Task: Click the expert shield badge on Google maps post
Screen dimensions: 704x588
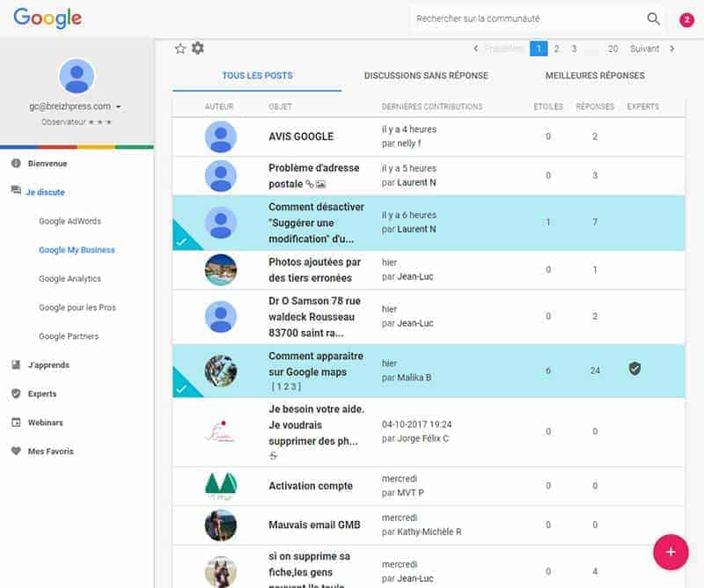Action: coord(634,369)
